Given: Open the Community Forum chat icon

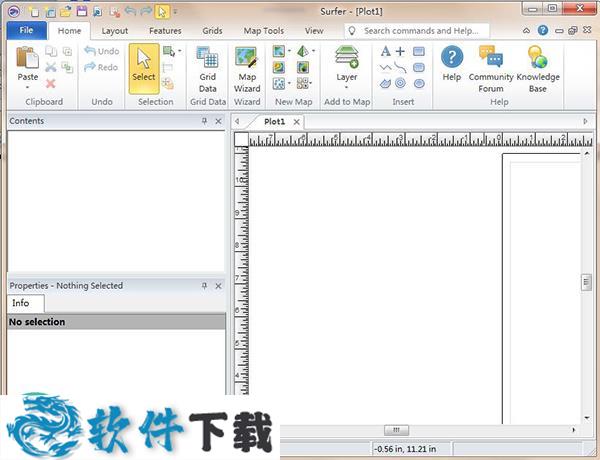Looking at the screenshot, I should [x=491, y=57].
